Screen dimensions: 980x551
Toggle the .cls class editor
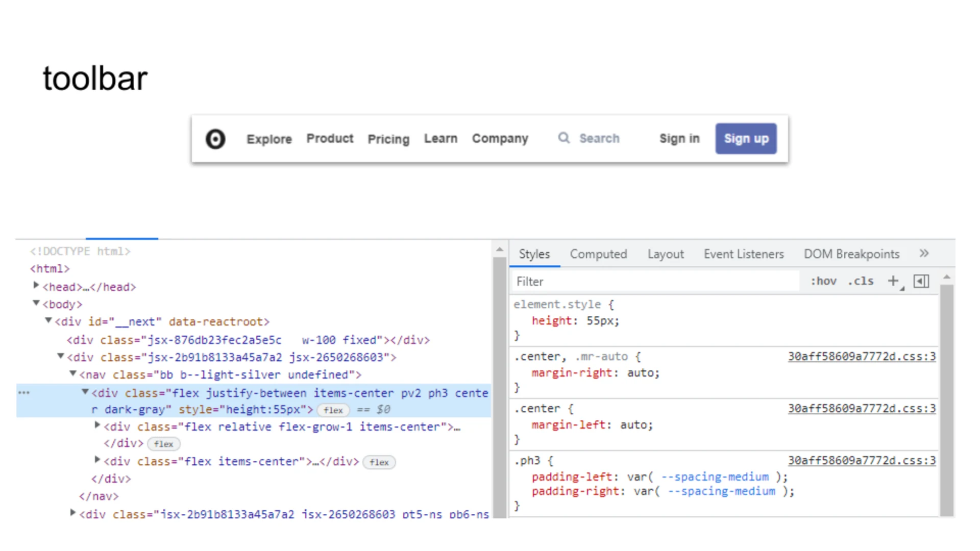861,281
